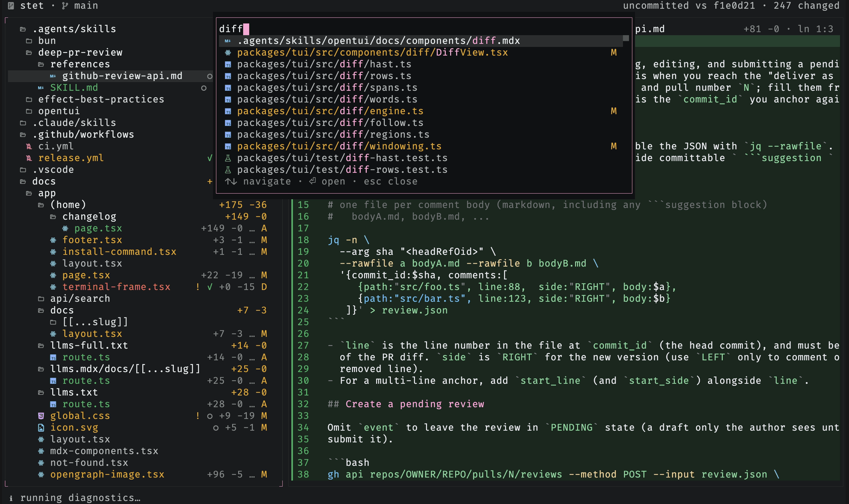Click the TypeScript icon of windowing.ts result
Screen dimensions: 849x504
tap(228, 146)
